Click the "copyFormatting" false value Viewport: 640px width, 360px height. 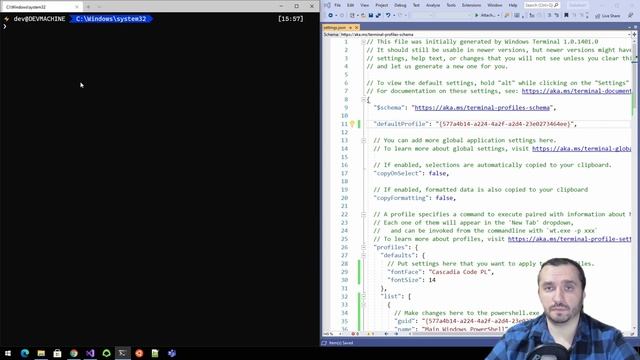pyautogui.click(x=444, y=198)
